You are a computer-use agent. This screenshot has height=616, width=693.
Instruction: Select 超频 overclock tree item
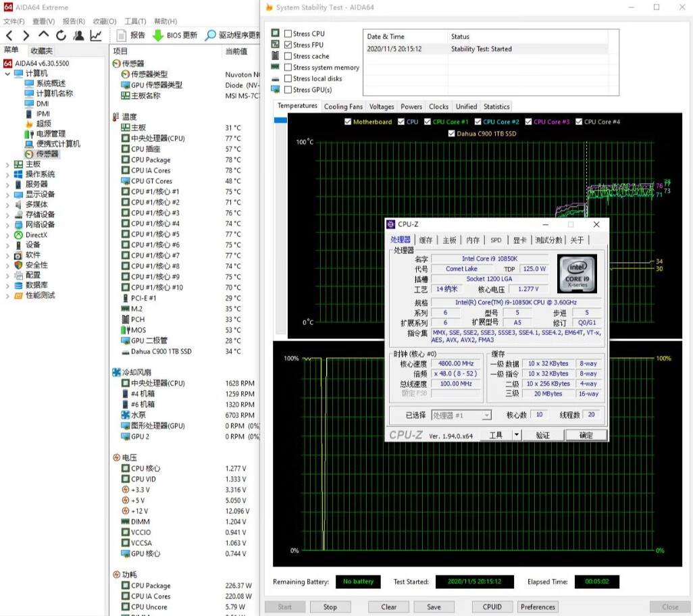[x=44, y=124]
